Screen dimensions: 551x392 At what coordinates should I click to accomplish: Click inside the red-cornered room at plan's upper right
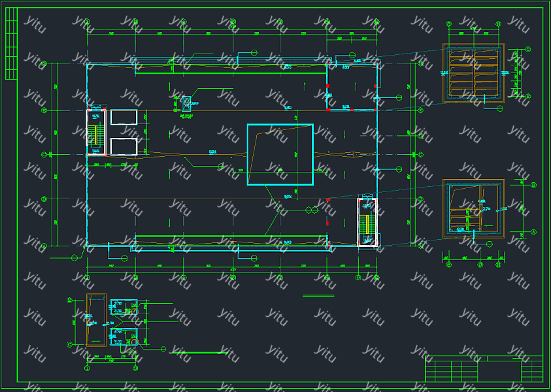click(352, 87)
